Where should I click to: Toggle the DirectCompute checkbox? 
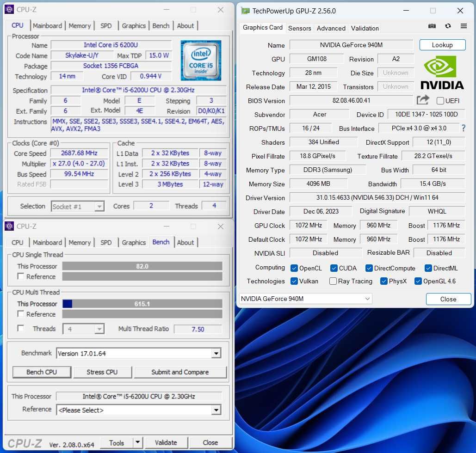[369, 268]
